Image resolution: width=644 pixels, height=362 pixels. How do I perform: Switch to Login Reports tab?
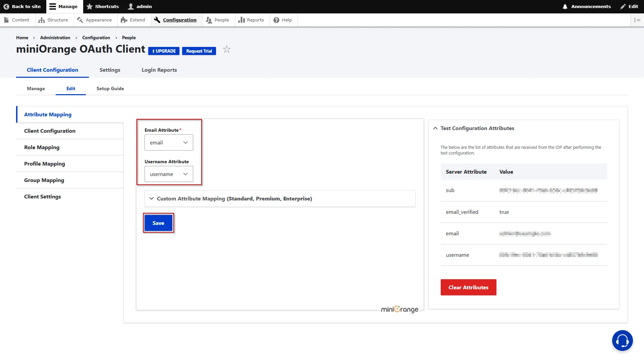159,70
